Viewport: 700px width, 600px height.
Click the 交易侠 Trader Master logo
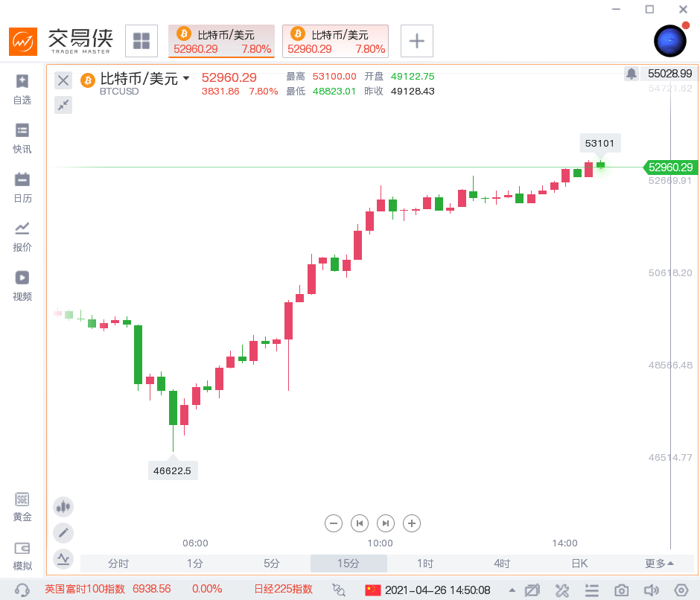(61, 41)
